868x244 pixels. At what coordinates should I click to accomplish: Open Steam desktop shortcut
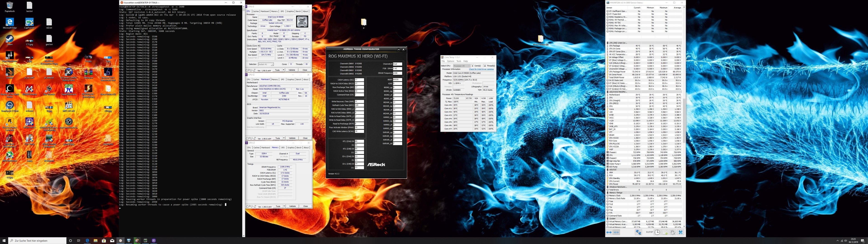click(9, 39)
